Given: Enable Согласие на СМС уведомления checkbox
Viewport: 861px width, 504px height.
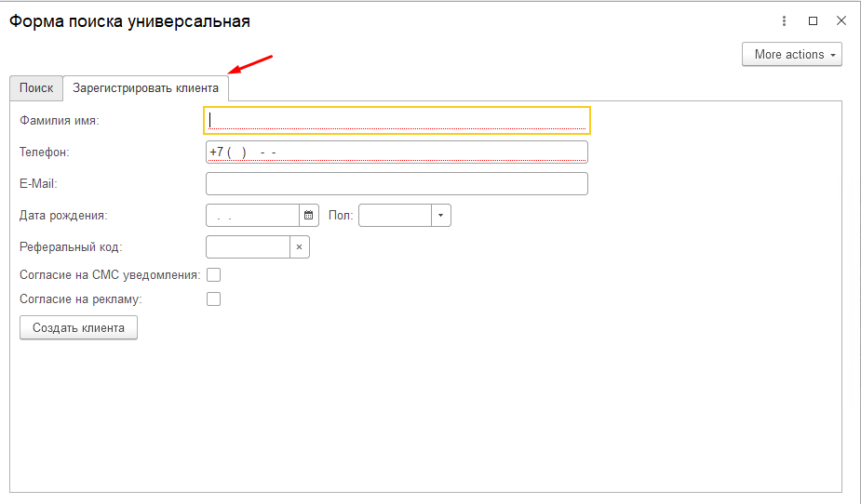Looking at the screenshot, I should [x=213, y=274].
